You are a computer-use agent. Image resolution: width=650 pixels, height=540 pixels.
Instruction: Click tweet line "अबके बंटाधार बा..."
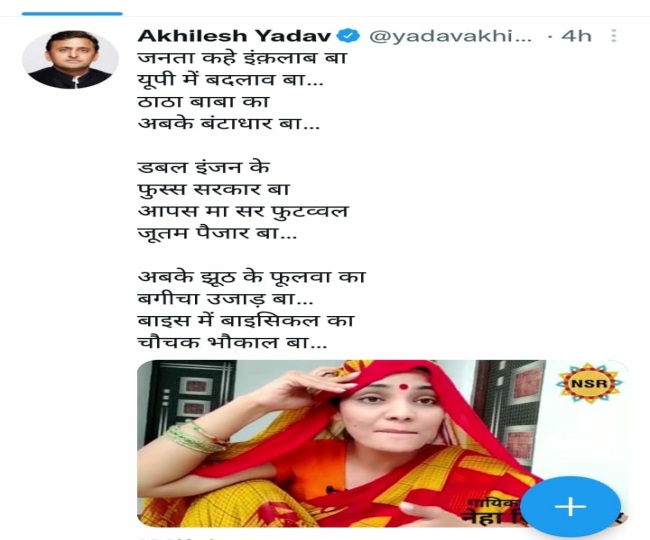coord(229,123)
